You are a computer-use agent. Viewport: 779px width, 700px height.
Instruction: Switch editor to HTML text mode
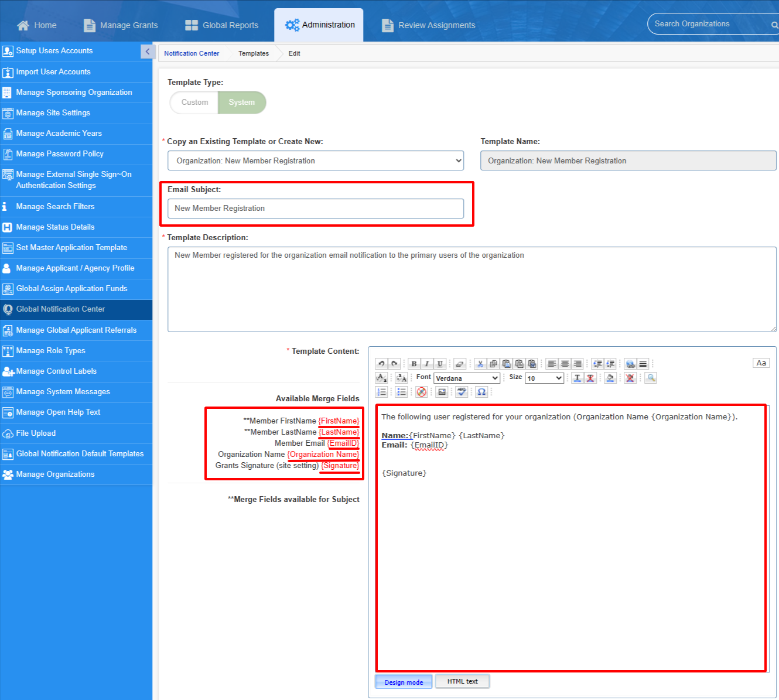coord(462,681)
